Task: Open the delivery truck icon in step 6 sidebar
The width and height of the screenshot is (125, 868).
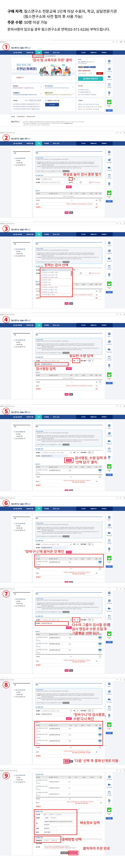Action: click(109, 533)
